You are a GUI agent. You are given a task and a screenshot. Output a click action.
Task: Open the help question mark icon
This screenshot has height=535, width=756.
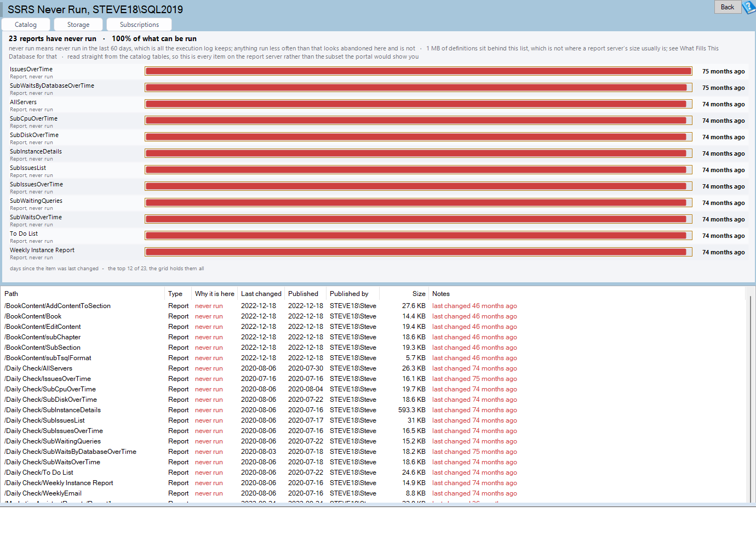(x=749, y=7)
